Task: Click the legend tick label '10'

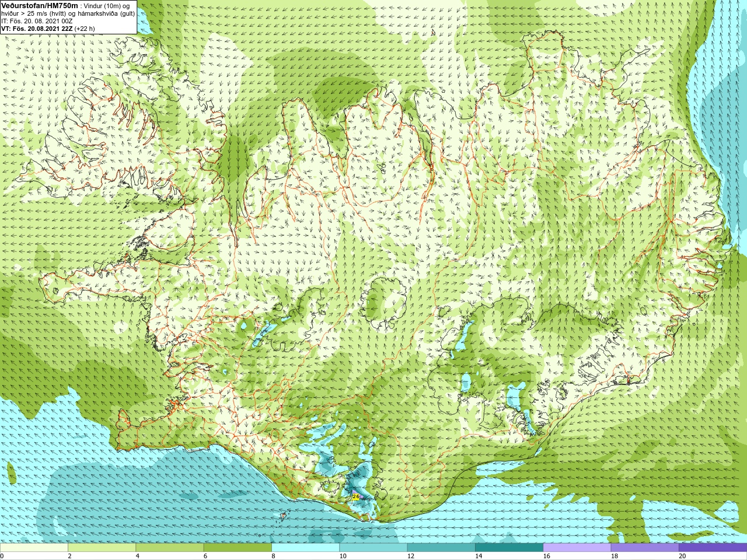Action: [343, 556]
